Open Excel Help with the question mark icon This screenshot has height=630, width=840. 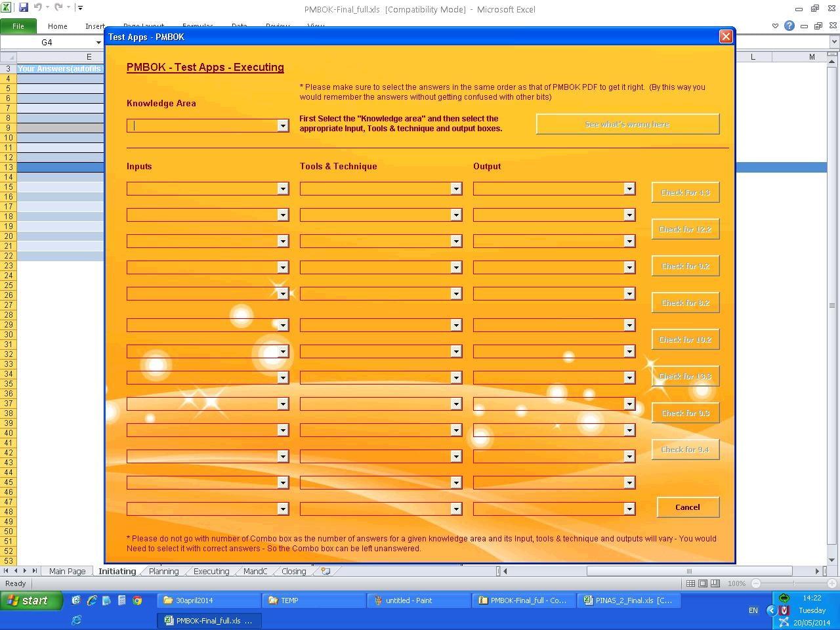pos(789,25)
